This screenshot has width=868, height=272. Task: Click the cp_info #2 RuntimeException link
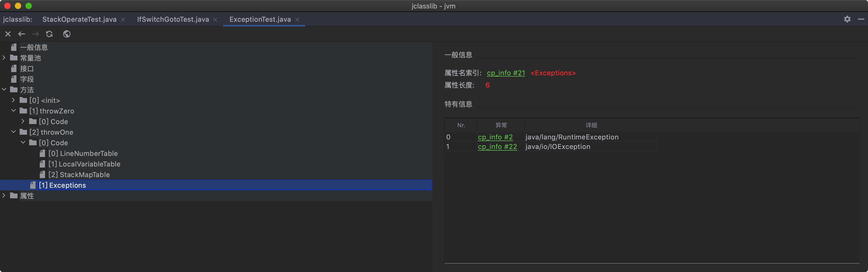tap(495, 137)
